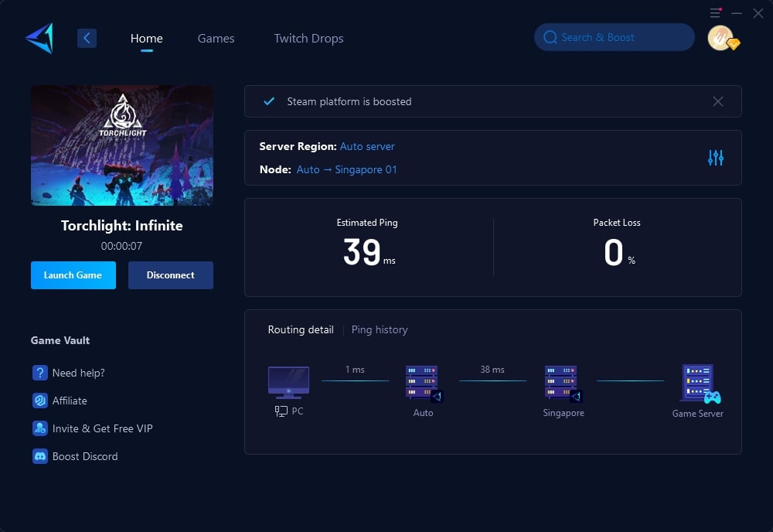This screenshot has height=532, width=773.
Task: Select the Routing detail tab
Action: [301, 330]
